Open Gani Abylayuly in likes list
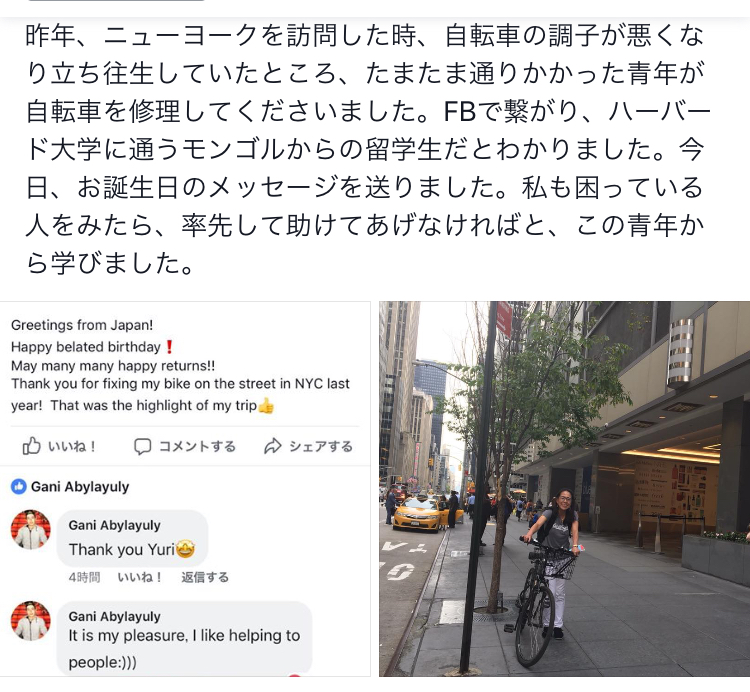This screenshot has height=692, width=750. pos(80,487)
